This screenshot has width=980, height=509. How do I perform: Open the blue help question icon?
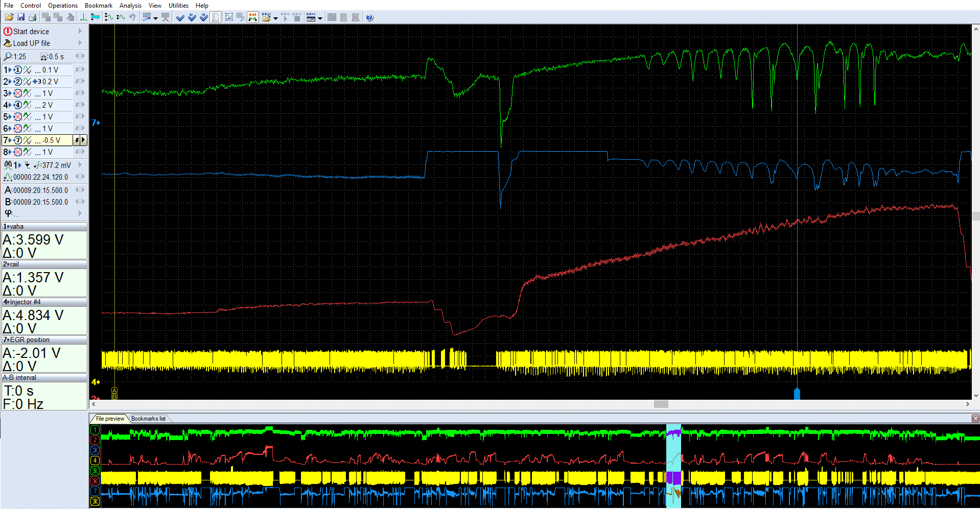click(369, 17)
